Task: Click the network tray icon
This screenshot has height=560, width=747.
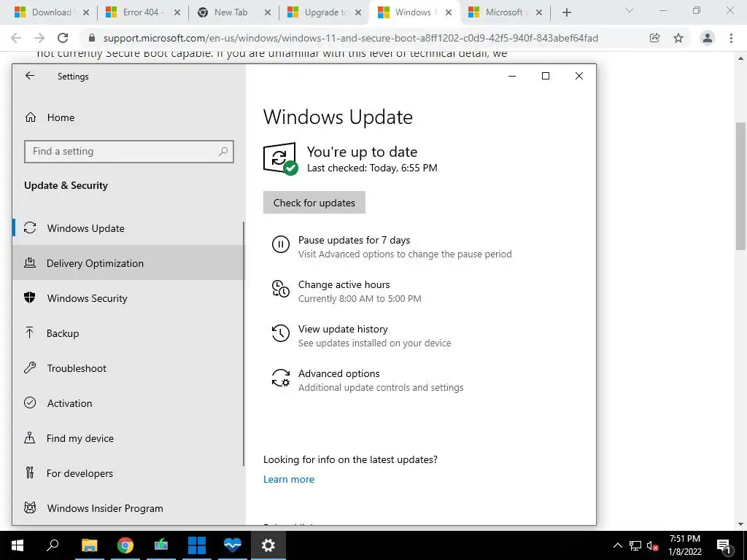Action: pyautogui.click(x=635, y=545)
